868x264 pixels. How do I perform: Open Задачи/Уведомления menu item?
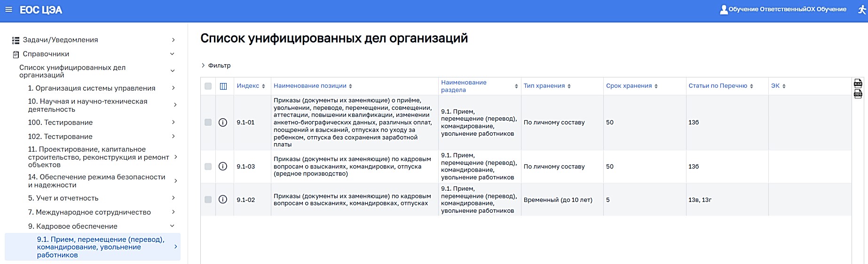coord(60,40)
